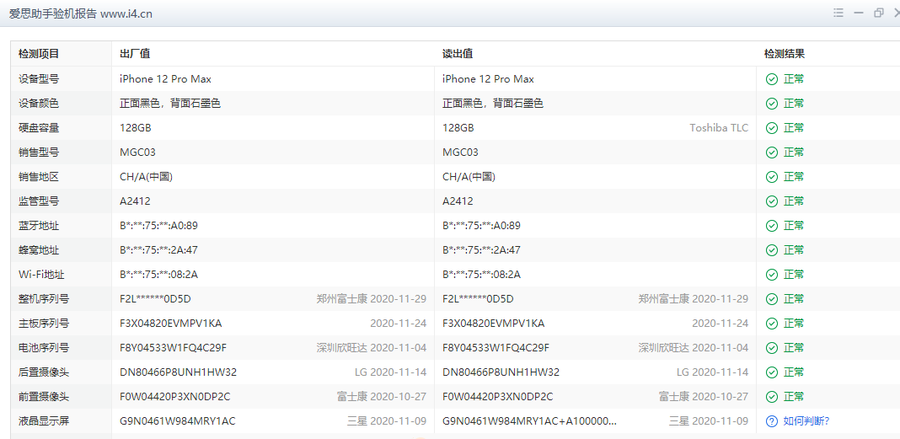Viewport: 900px width, 439px height.
Task: Click read-side 深圳欣旺达 2020-11-04 note
Action: click(693, 348)
